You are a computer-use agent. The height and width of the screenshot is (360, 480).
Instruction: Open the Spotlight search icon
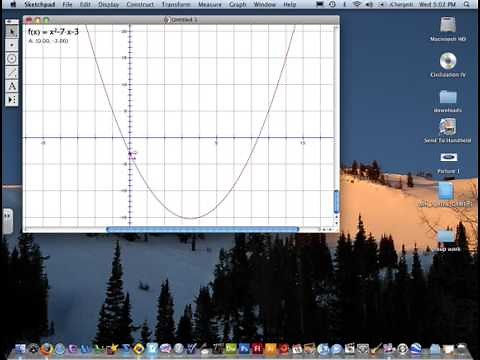click(x=467, y=4)
